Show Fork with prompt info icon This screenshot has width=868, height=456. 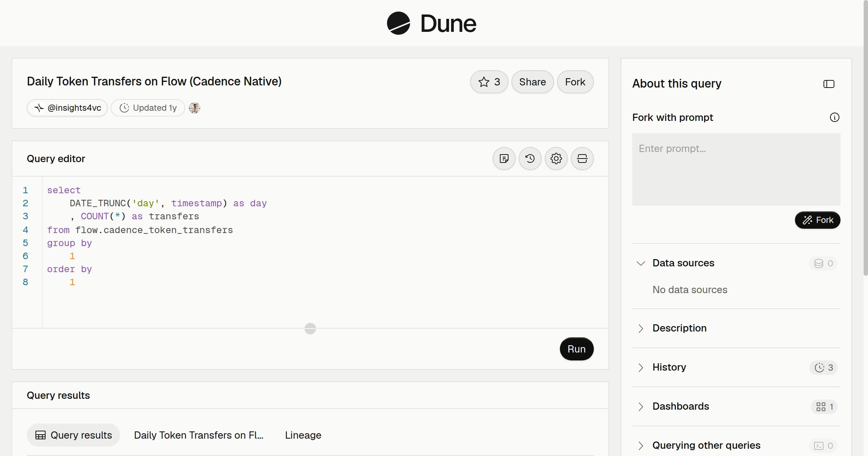835,117
